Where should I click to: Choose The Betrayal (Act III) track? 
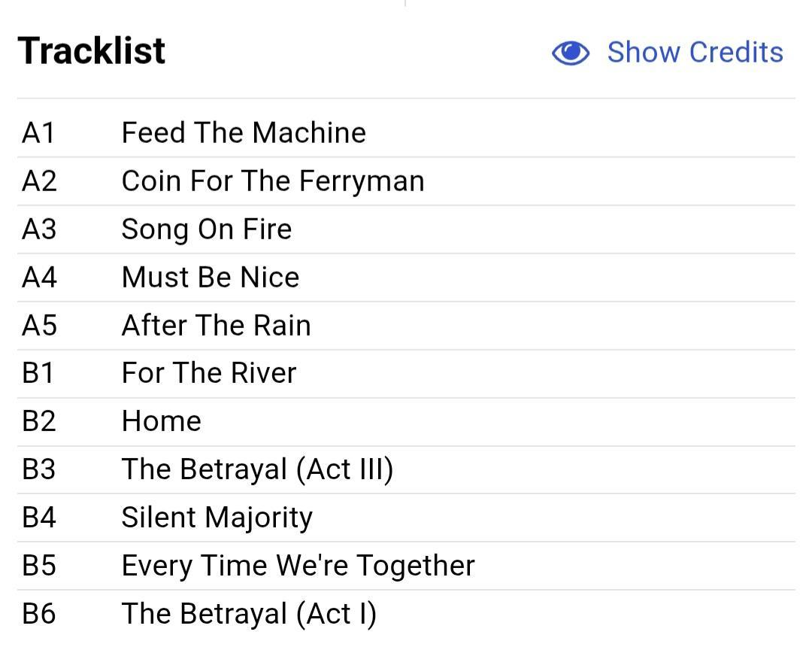(257, 469)
